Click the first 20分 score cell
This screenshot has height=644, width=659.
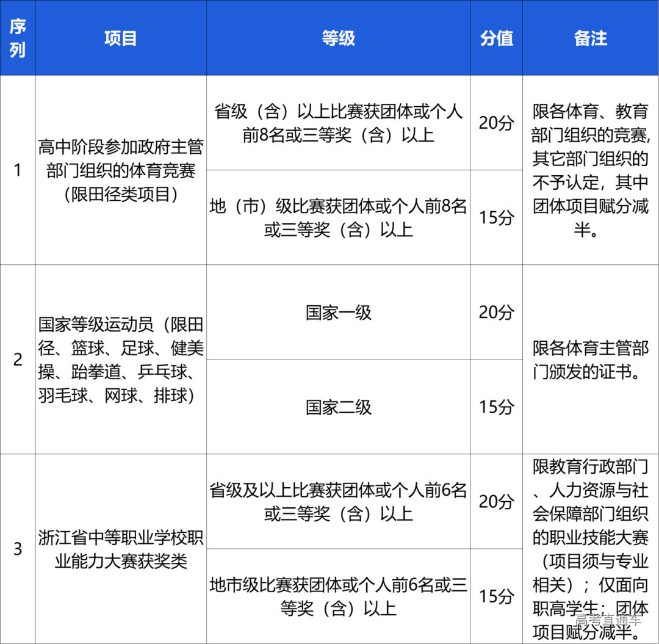(497, 123)
